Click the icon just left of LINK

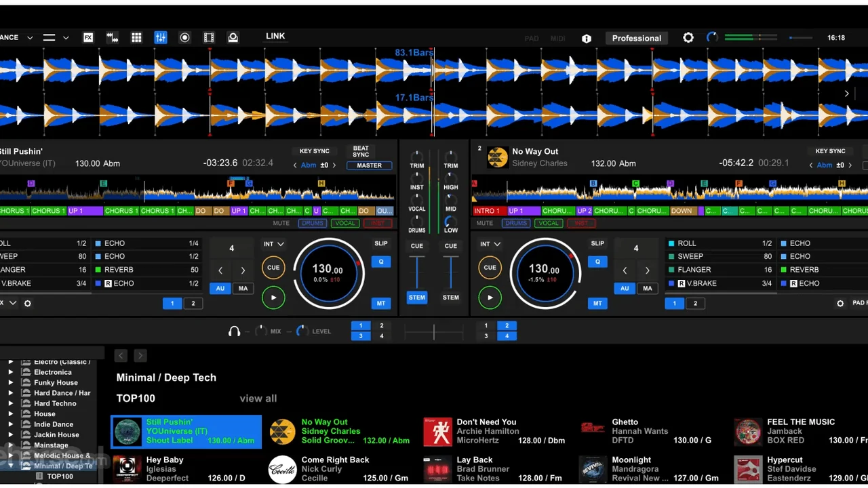point(233,38)
